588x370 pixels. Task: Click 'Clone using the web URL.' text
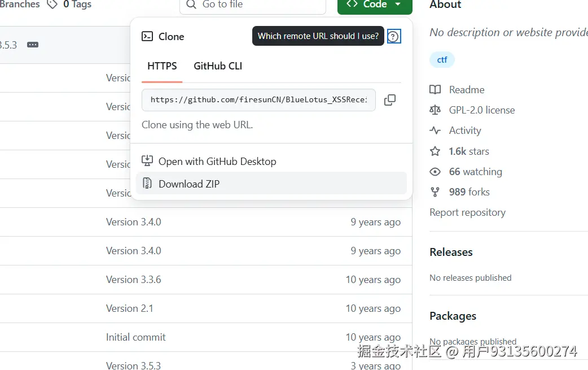pyautogui.click(x=198, y=125)
